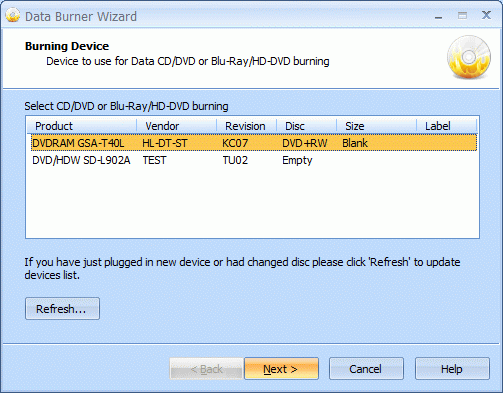This screenshot has height=393, width=503.
Task: Click the Revision column header
Action: click(246, 126)
